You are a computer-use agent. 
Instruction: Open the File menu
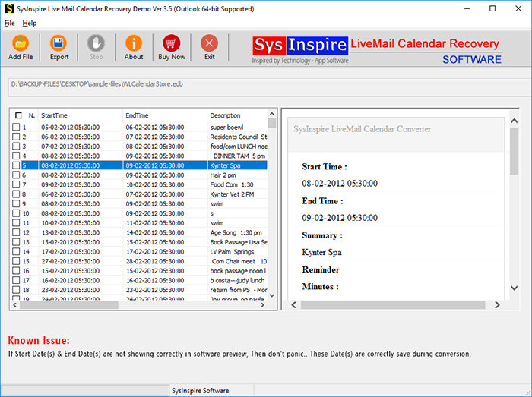9,23
